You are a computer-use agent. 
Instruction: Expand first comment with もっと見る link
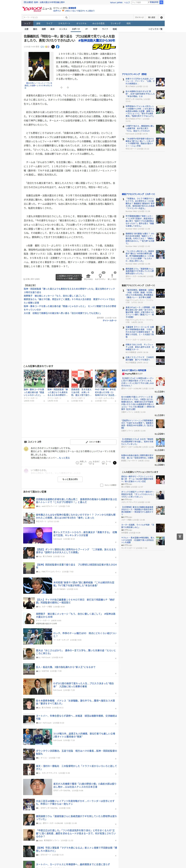(x=64, y=458)
